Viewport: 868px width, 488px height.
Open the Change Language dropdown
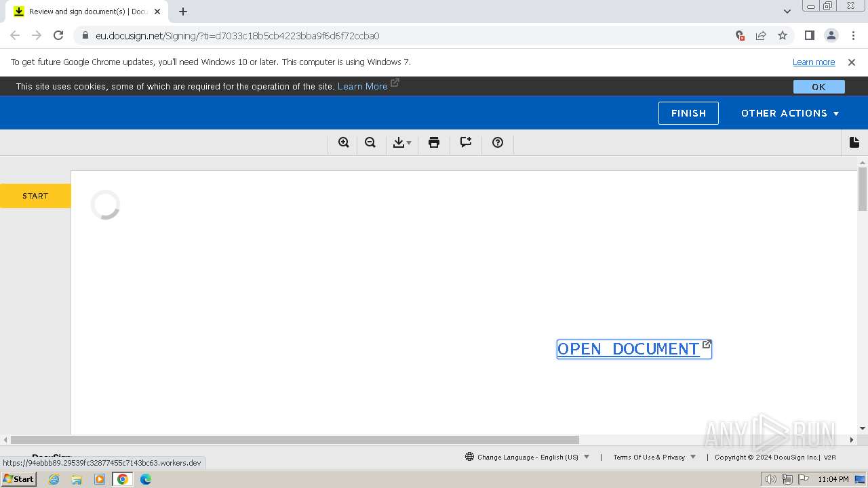click(528, 457)
